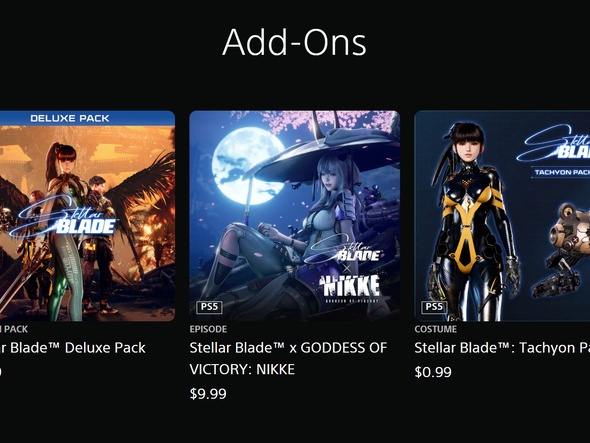Click the PS5 badge on the Tachyon Pack
The image size is (590, 443).
[434, 307]
